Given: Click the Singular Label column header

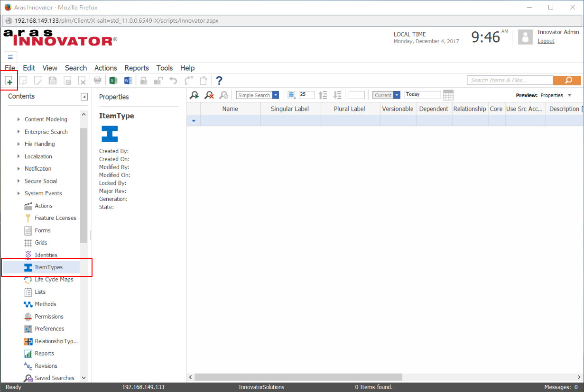Looking at the screenshot, I should click(x=290, y=109).
